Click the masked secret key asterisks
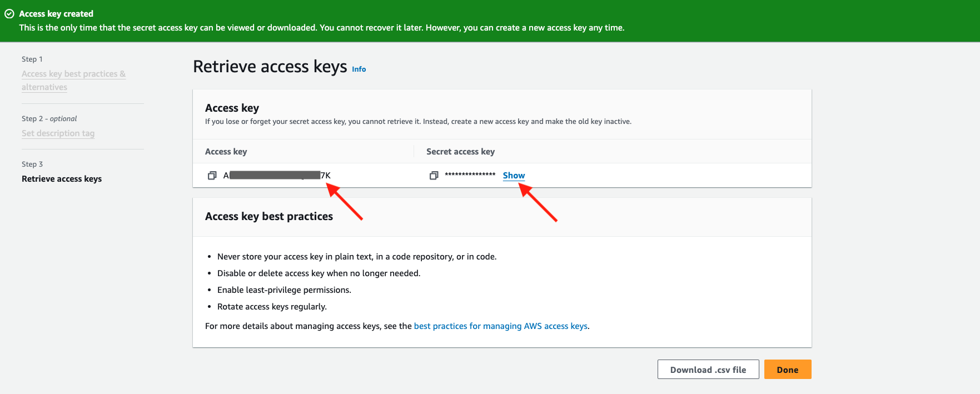Viewport: 980px width, 394px height. tap(470, 175)
